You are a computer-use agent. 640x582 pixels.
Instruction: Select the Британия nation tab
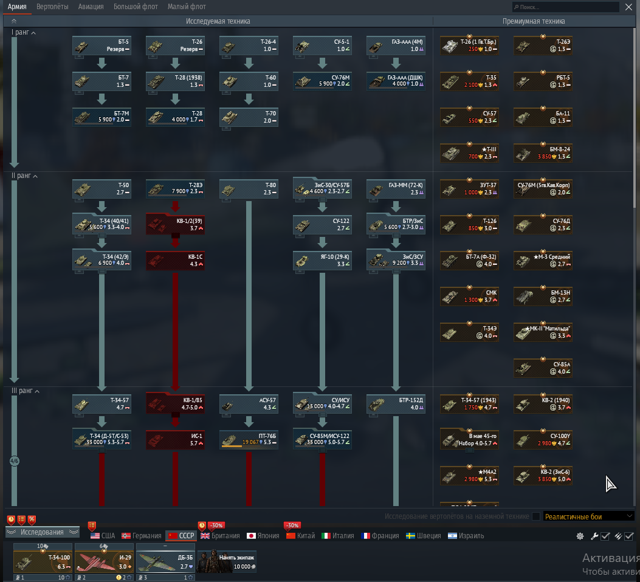click(x=220, y=536)
